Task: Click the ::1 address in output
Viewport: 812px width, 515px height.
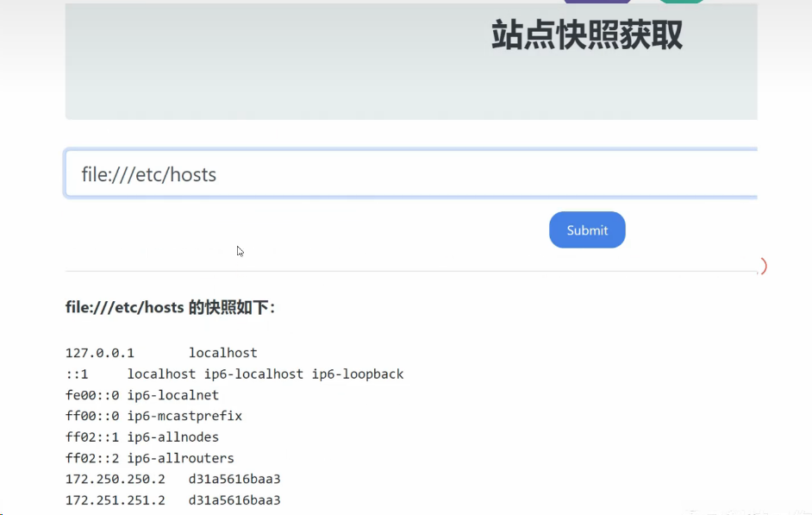Action: [x=77, y=374]
